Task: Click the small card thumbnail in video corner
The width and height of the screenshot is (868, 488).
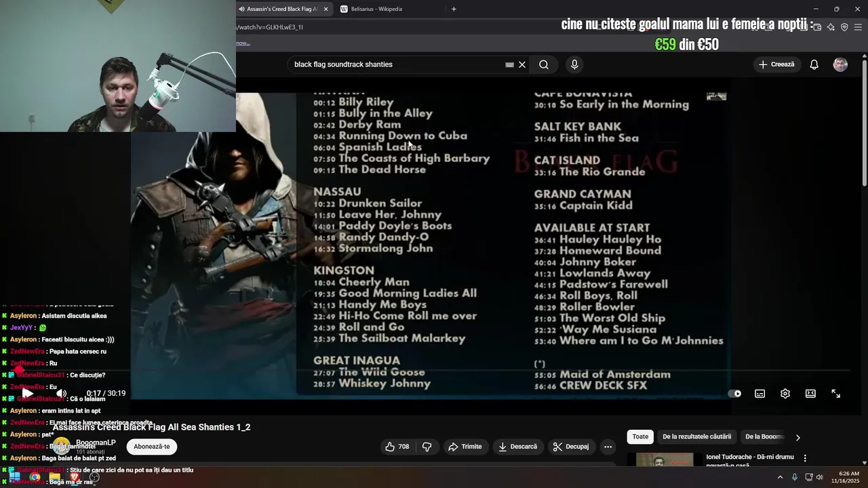Action: pyautogui.click(x=716, y=96)
